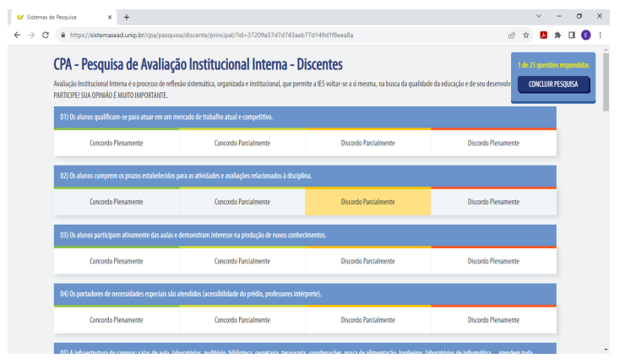Viewport: 625px width, 364px height.
Task: Select Discordo Parcialmente for question 02
Action: coord(367,202)
